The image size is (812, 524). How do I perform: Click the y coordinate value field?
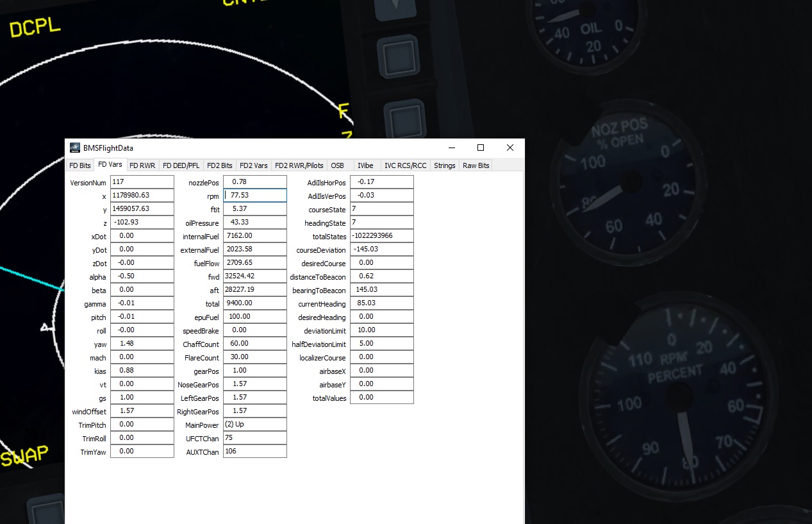click(x=142, y=209)
